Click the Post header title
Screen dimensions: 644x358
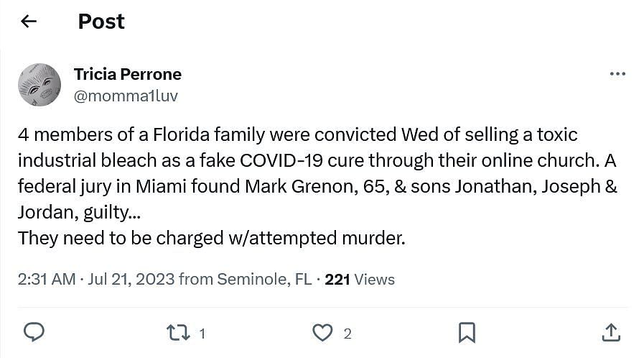[101, 22]
